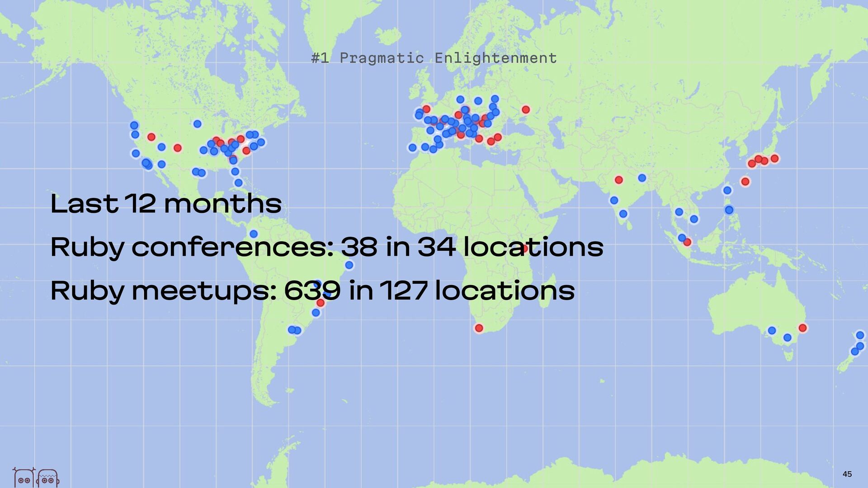Click the blue marker on Taiwan
The width and height of the screenshot is (868, 488).
click(x=727, y=190)
